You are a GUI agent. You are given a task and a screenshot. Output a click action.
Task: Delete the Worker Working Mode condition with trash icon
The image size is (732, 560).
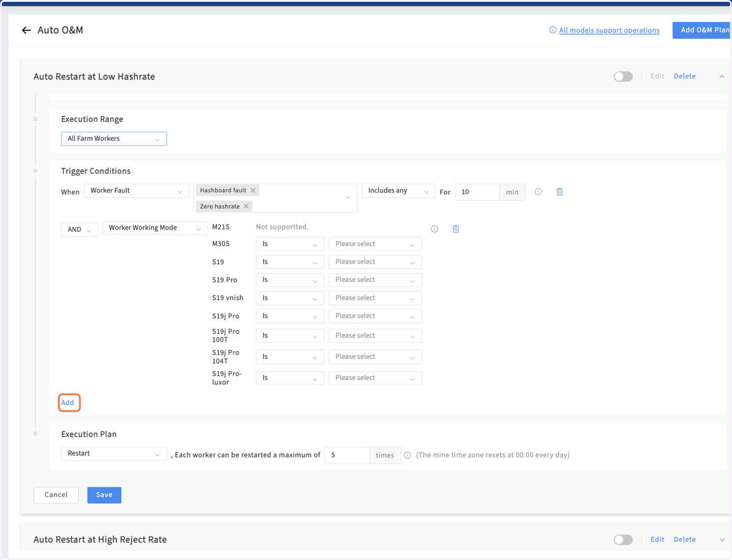(x=456, y=229)
